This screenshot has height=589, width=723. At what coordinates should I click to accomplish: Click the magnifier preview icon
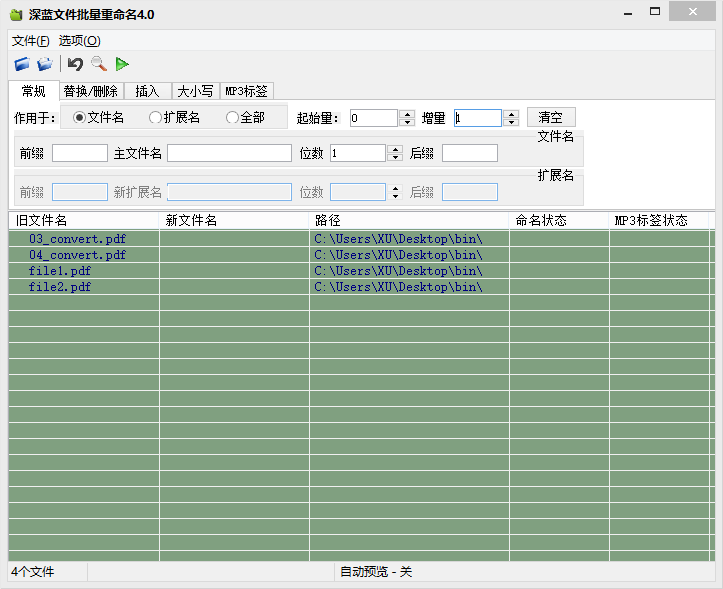[98, 64]
